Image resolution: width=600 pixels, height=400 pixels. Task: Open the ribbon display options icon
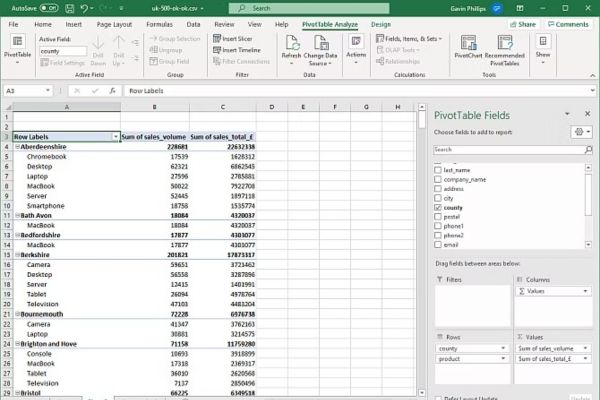[x=520, y=8]
